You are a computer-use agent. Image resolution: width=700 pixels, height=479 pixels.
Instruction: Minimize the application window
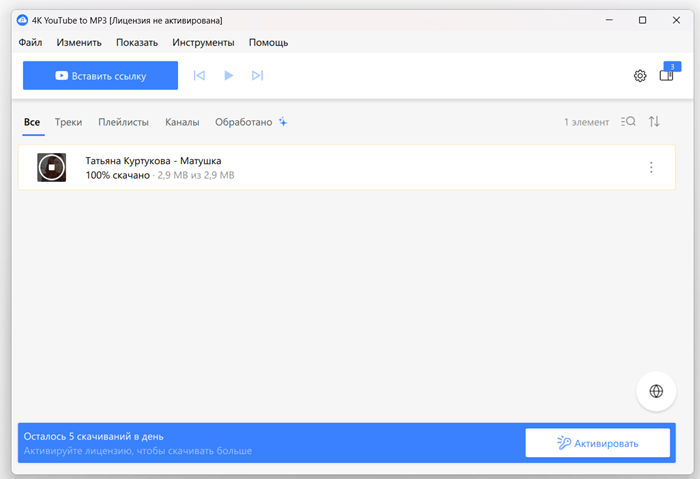point(609,20)
